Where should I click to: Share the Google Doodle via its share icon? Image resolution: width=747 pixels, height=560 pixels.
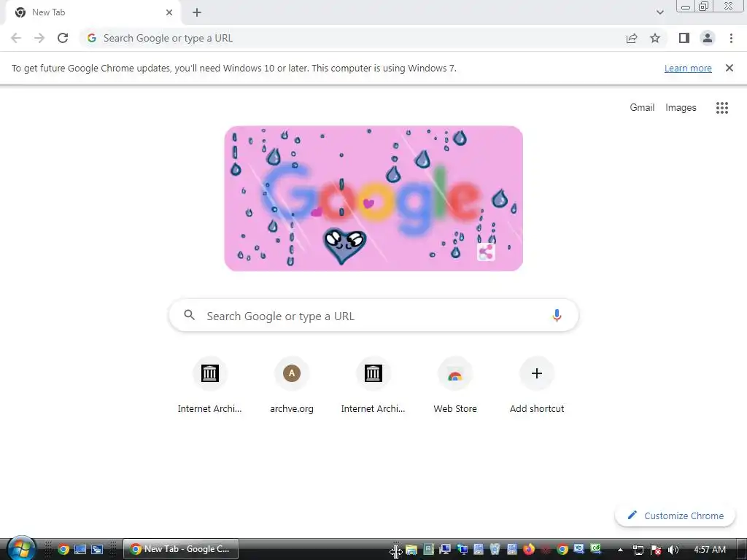pyautogui.click(x=486, y=252)
